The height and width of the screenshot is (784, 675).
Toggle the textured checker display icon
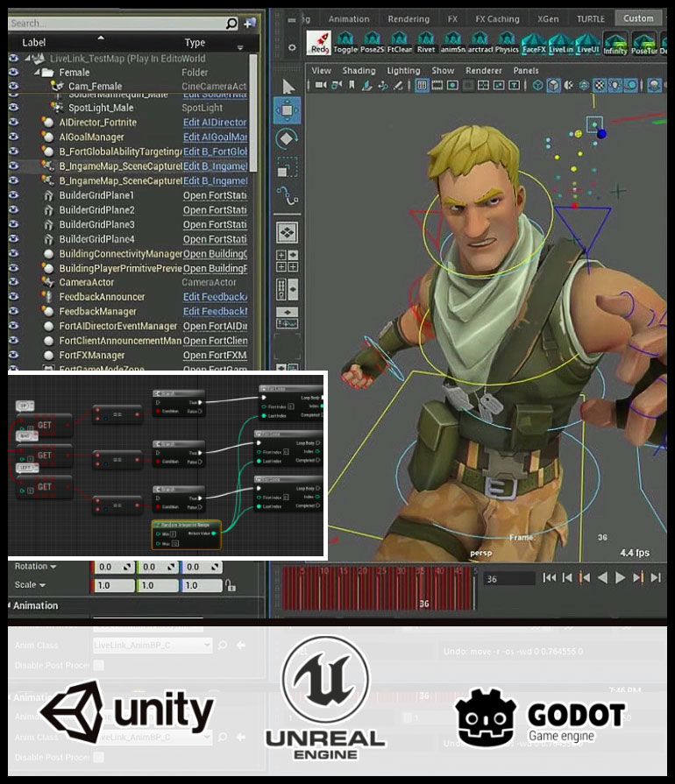[x=600, y=86]
